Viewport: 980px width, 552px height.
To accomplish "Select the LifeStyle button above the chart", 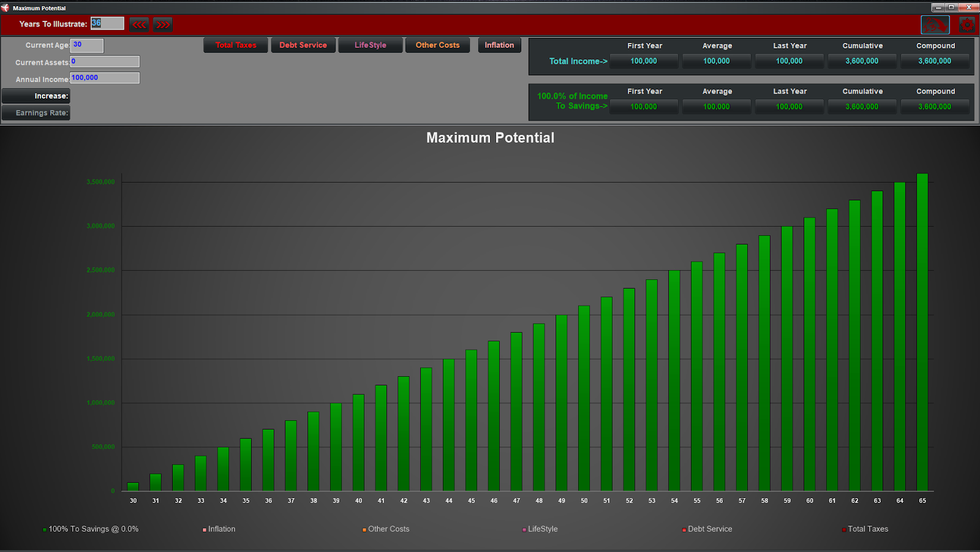I will (371, 45).
